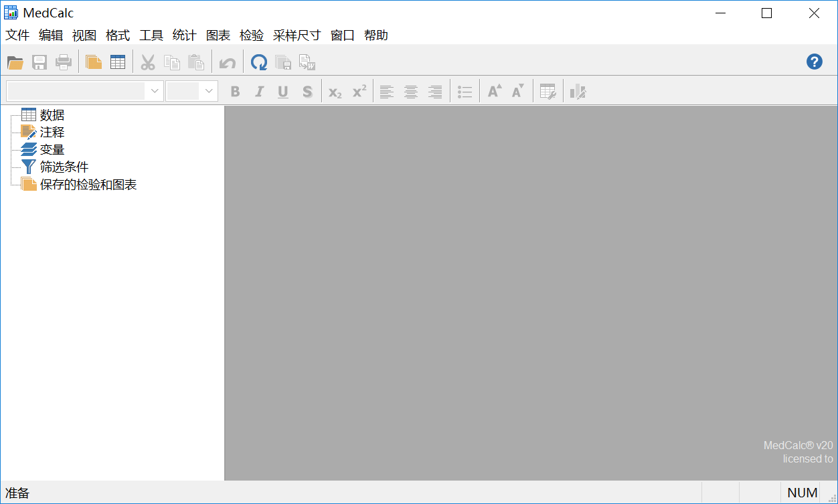This screenshot has width=838, height=504.
Task: Click the format spreadsheet pencil icon
Action: point(548,92)
